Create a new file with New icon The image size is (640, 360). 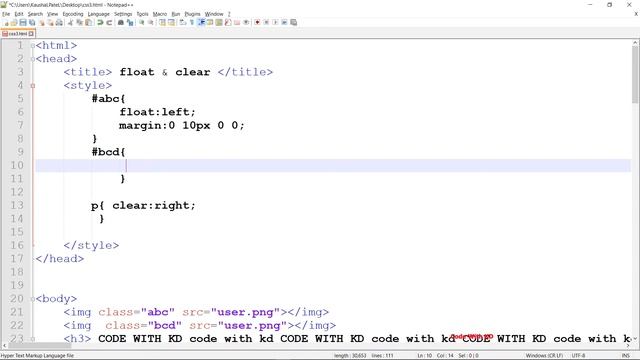pos(6,22)
